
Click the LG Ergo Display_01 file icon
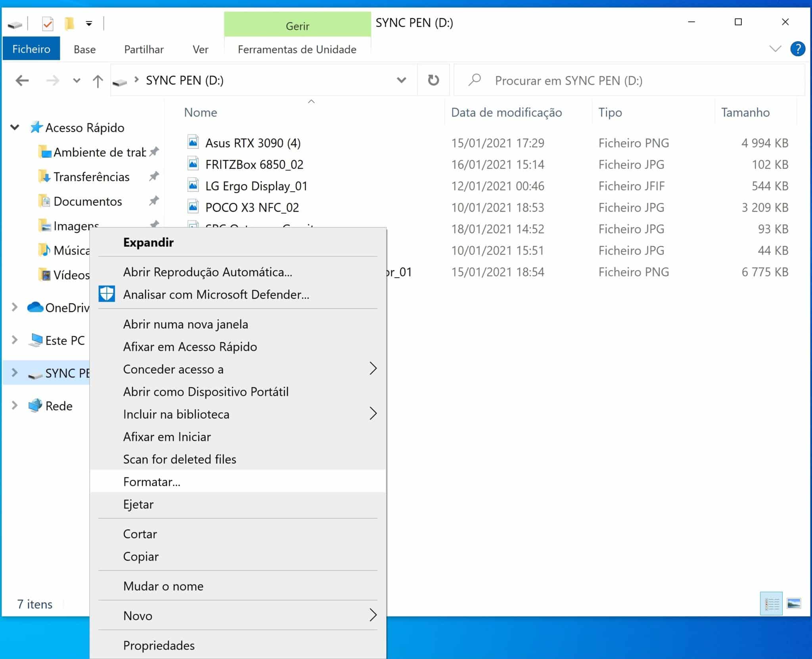click(x=193, y=185)
